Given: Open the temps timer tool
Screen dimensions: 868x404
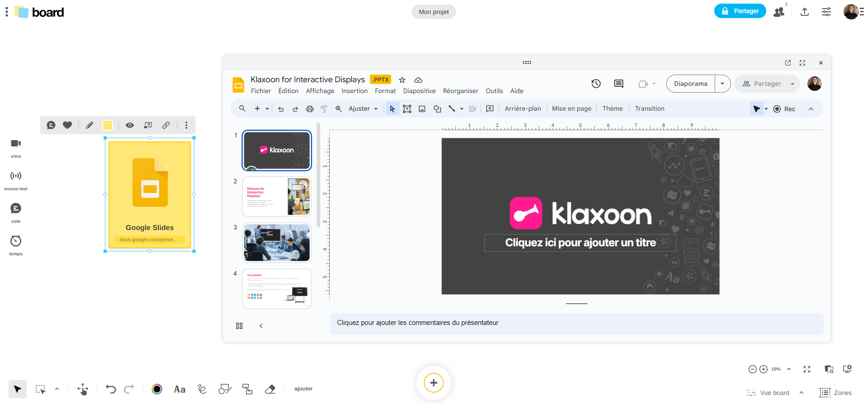Looking at the screenshot, I should 16,241.
